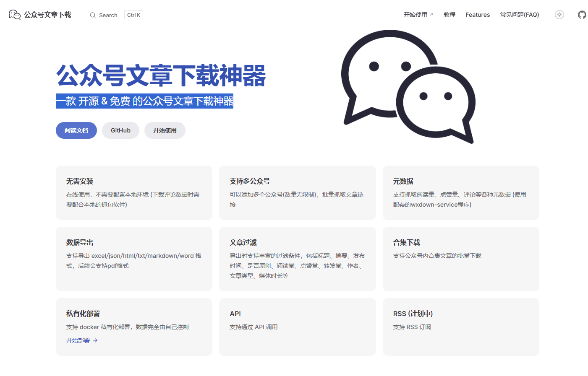Viewport: 588px width, 376px height.
Task: Click the large WeChat hero image
Action: click(x=408, y=87)
